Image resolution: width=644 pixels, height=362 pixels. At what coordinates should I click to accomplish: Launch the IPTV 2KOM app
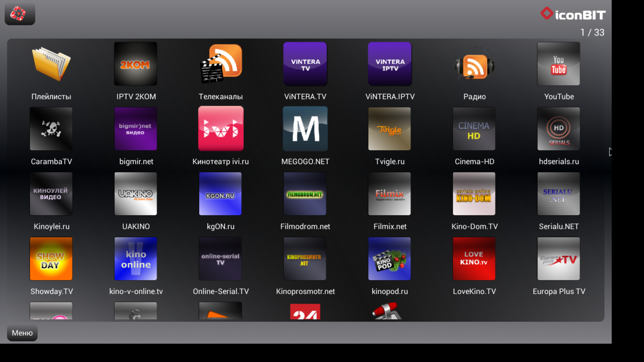click(136, 64)
